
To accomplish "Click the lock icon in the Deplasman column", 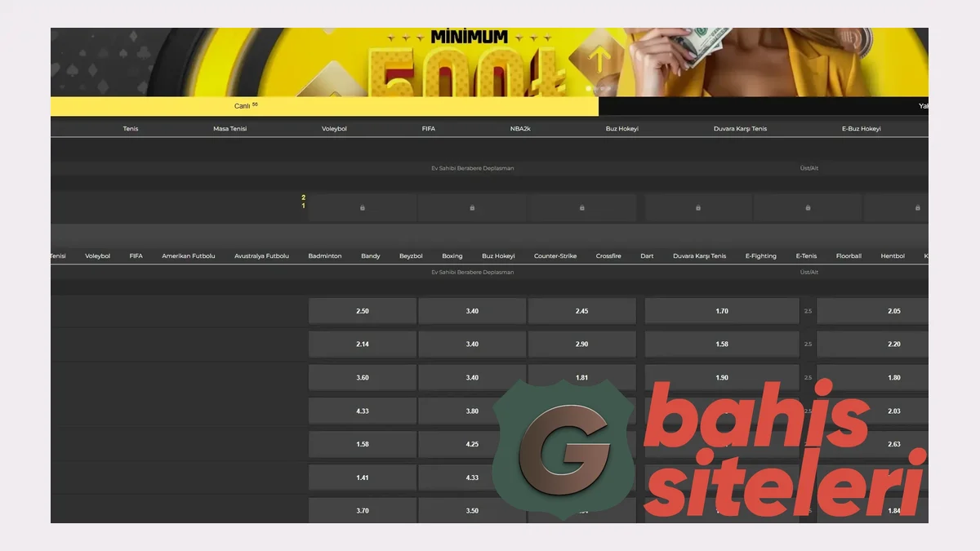I will [x=581, y=208].
